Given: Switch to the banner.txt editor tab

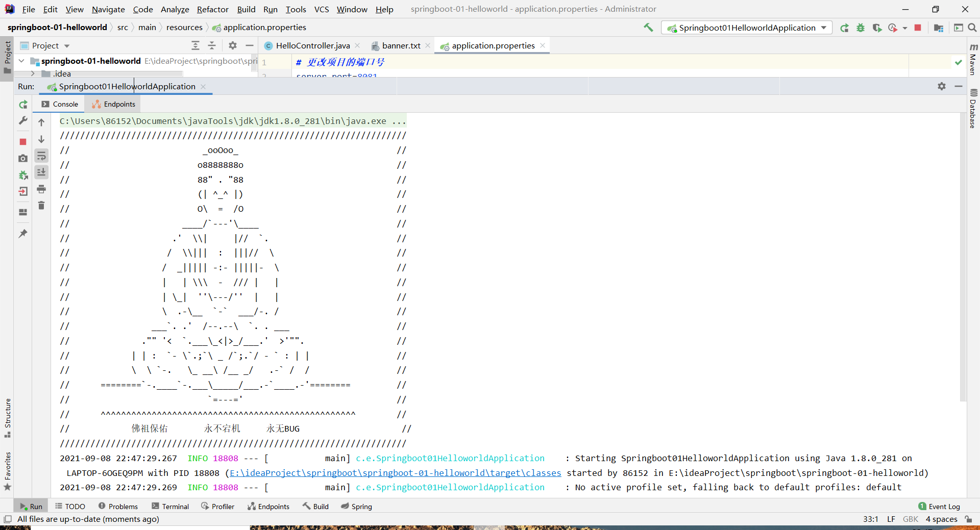Looking at the screenshot, I should point(401,45).
